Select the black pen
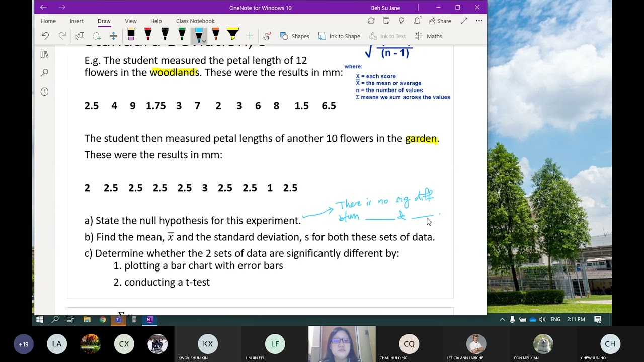Screen dimensions: 644x362 coord(165,35)
